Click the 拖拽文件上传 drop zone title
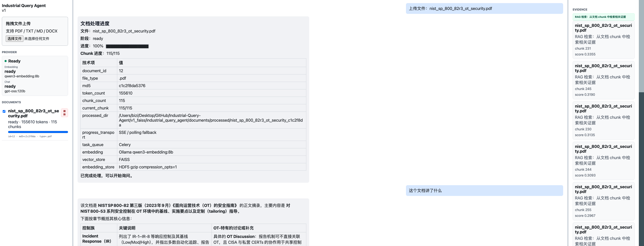The image size is (644, 246). pos(18,24)
